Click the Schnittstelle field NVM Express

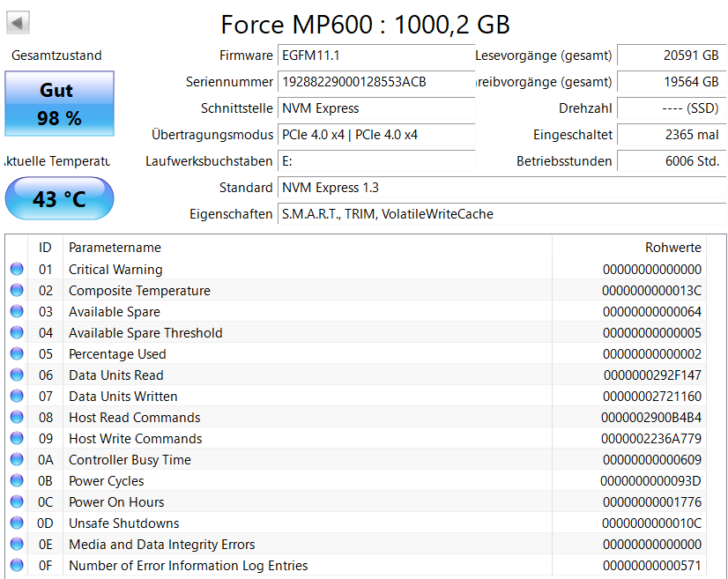coord(376,108)
